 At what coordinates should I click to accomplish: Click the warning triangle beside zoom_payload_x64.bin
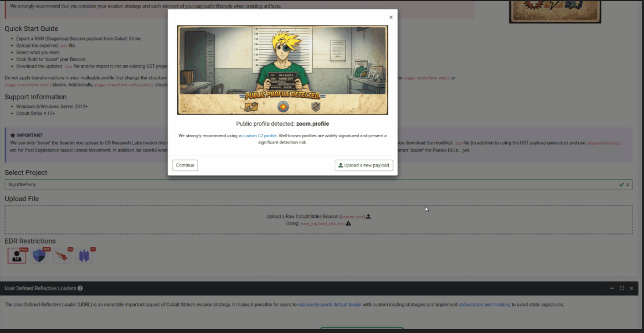(x=348, y=224)
